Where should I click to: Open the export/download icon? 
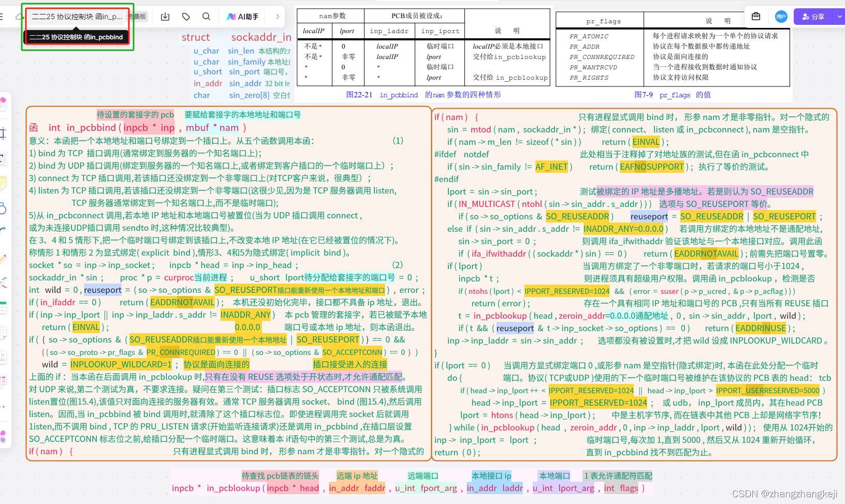(165, 17)
